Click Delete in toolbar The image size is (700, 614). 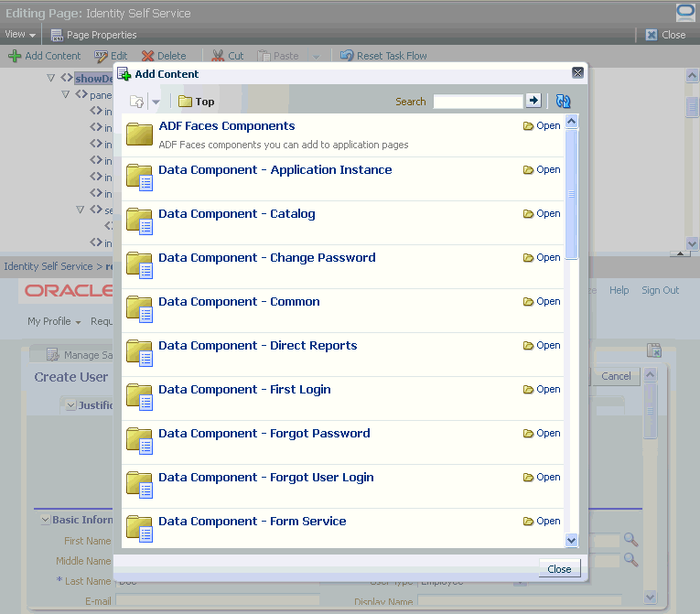coord(164,56)
